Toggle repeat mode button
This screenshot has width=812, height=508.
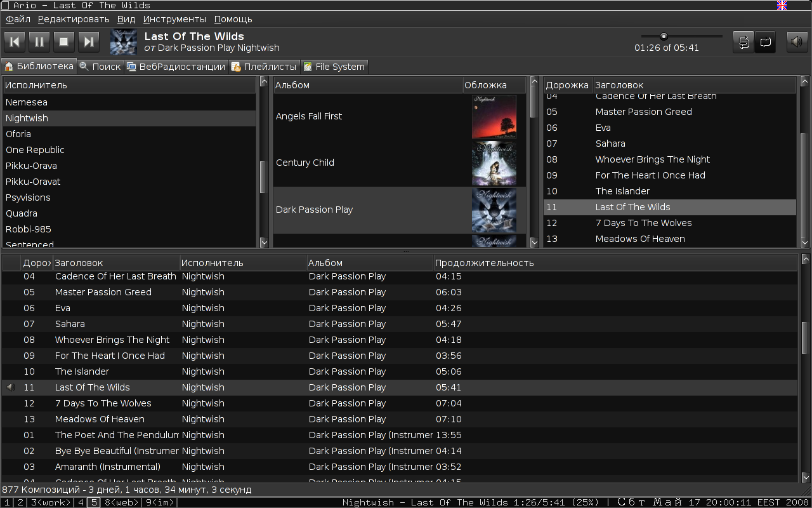(765, 42)
